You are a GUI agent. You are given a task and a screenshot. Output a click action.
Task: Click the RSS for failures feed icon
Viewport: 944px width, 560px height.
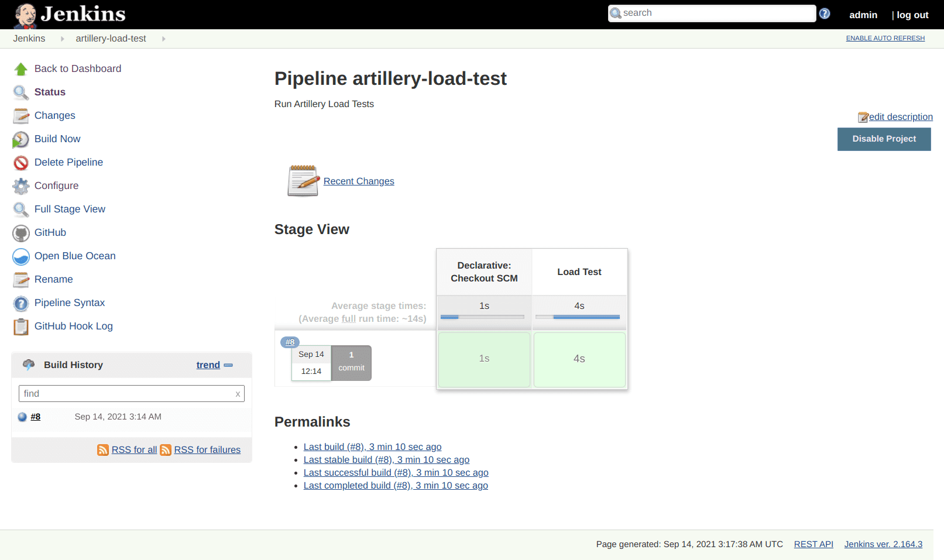pyautogui.click(x=166, y=450)
